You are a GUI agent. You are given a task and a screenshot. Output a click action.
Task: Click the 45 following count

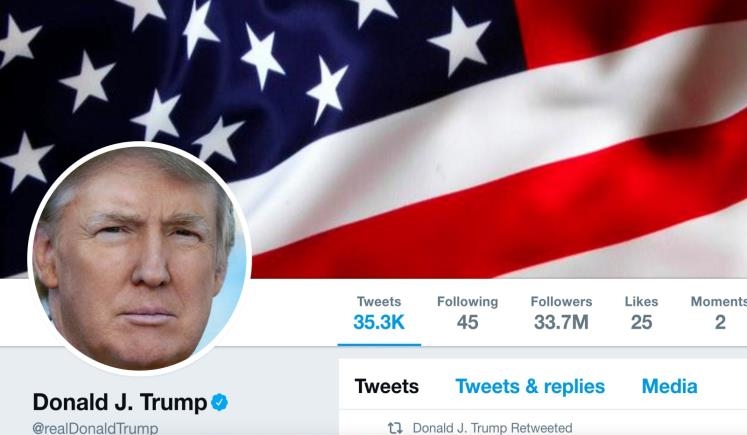coord(467,323)
